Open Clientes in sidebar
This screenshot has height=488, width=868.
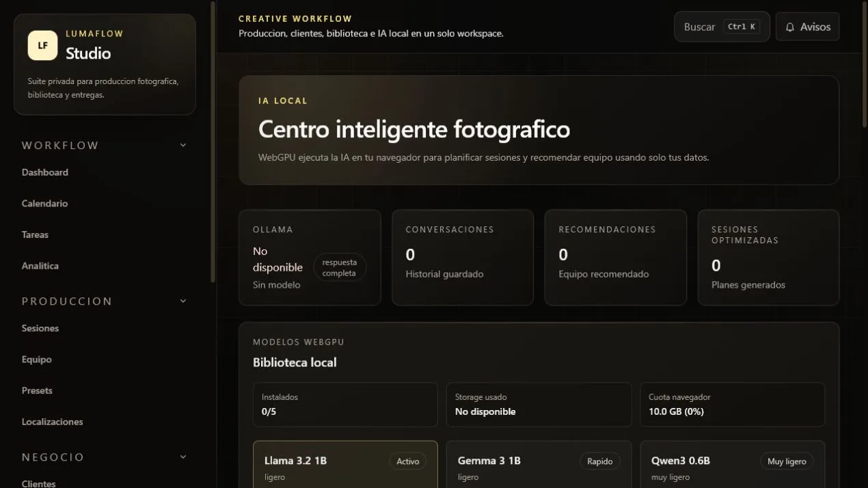coord(39,483)
